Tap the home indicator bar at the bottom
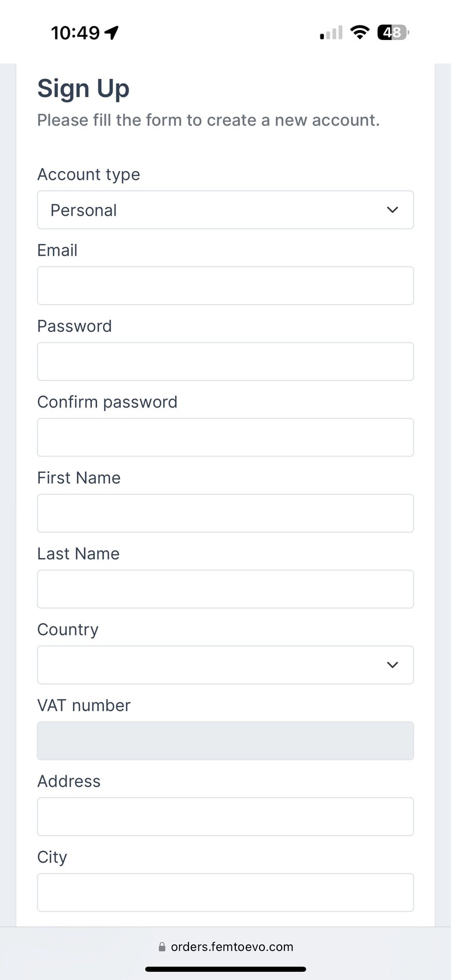451x980 pixels. [x=226, y=969]
